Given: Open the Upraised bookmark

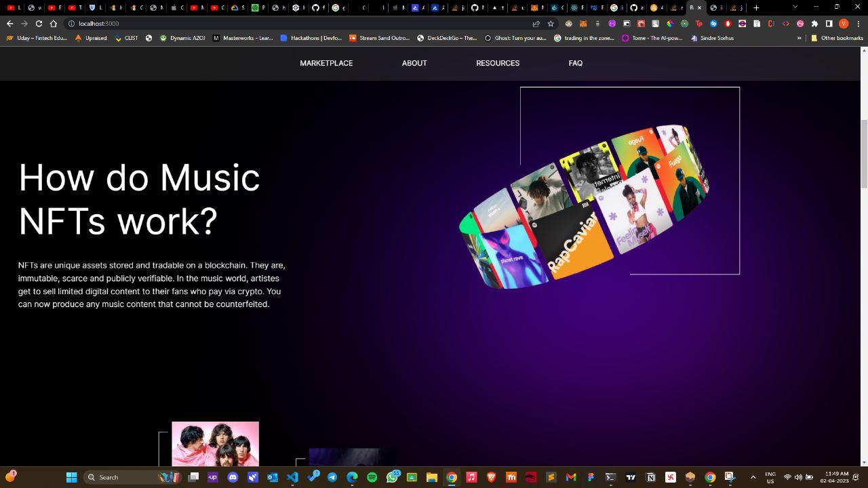Looking at the screenshot, I should (91, 38).
